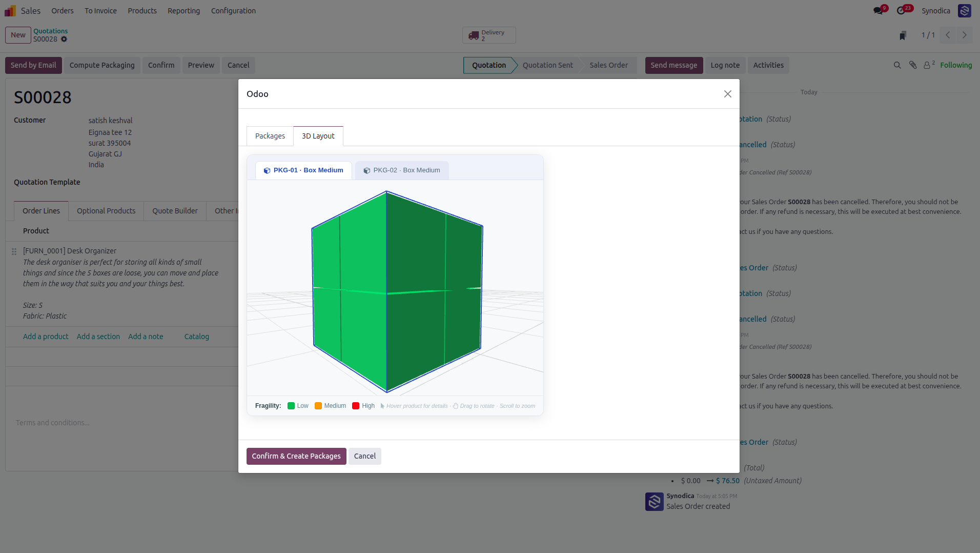Click the Following button
Screen dimensions: 980x553
coord(956,65)
